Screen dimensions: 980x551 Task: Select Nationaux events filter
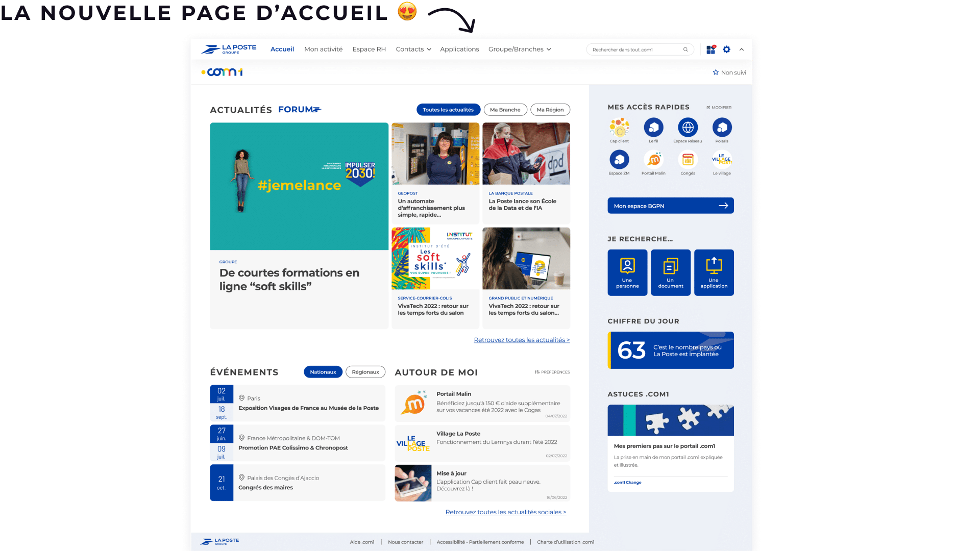(x=323, y=372)
